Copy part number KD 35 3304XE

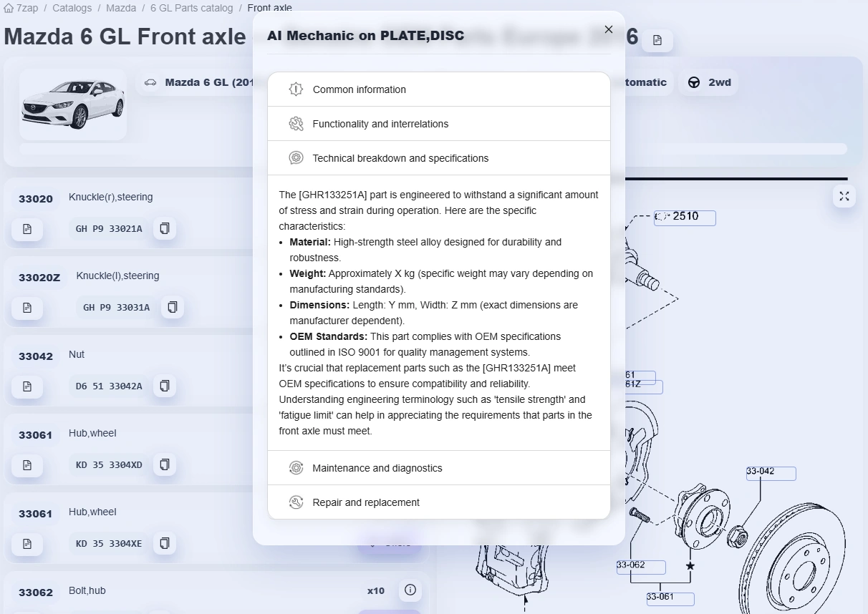[x=165, y=544]
